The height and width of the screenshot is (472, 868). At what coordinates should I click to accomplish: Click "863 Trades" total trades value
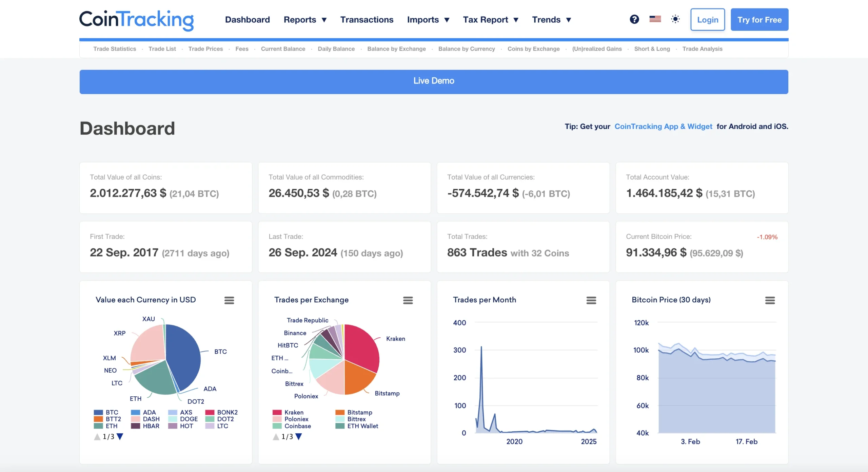477,253
